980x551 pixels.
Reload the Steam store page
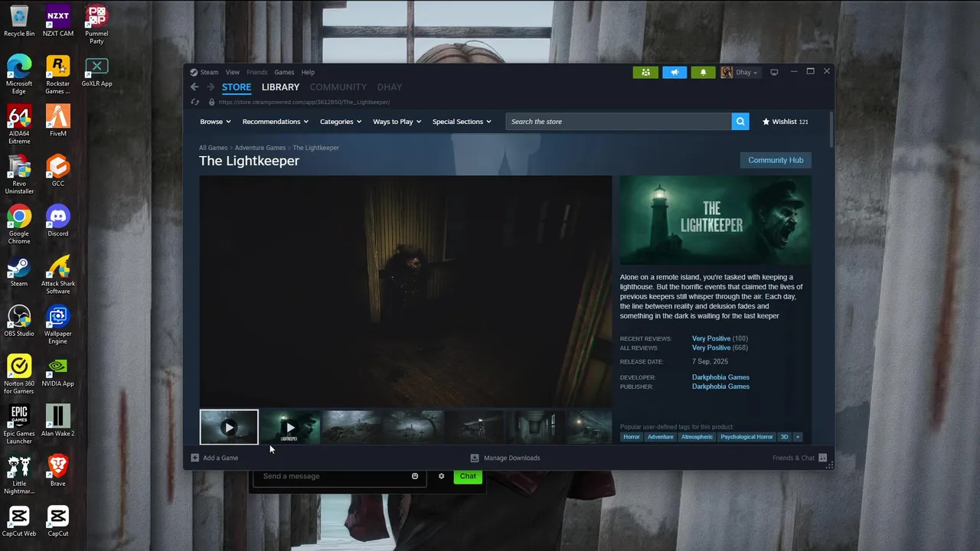194,102
